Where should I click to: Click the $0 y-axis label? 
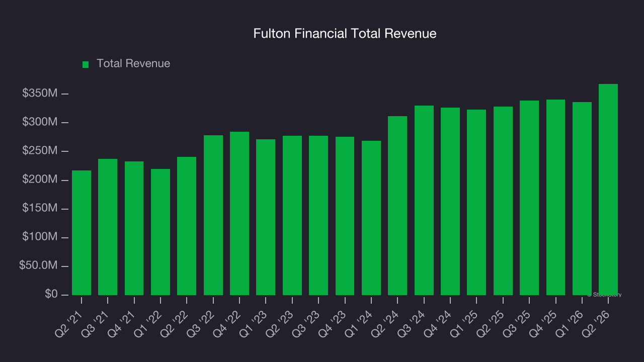[x=51, y=294]
